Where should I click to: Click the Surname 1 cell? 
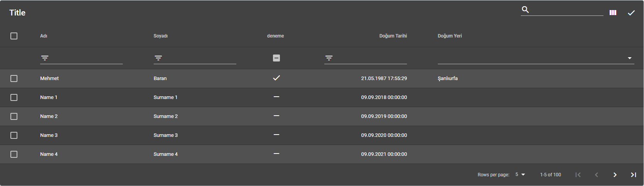click(x=166, y=97)
